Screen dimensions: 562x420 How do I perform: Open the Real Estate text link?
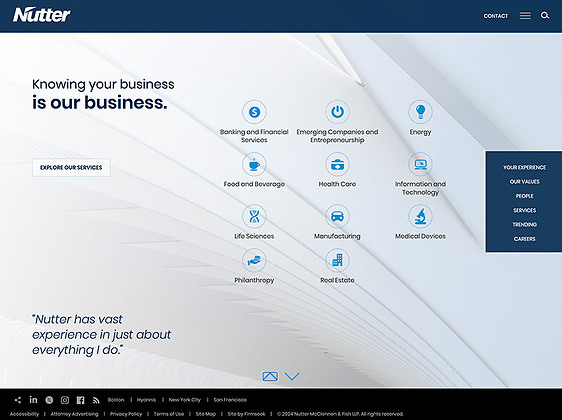pyautogui.click(x=337, y=280)
